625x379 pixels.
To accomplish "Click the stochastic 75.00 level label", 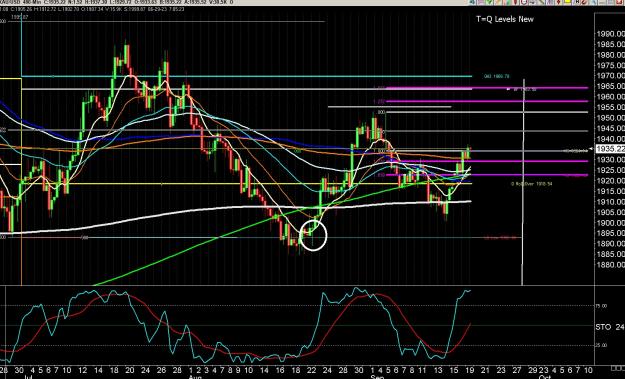I will [602, 306].
